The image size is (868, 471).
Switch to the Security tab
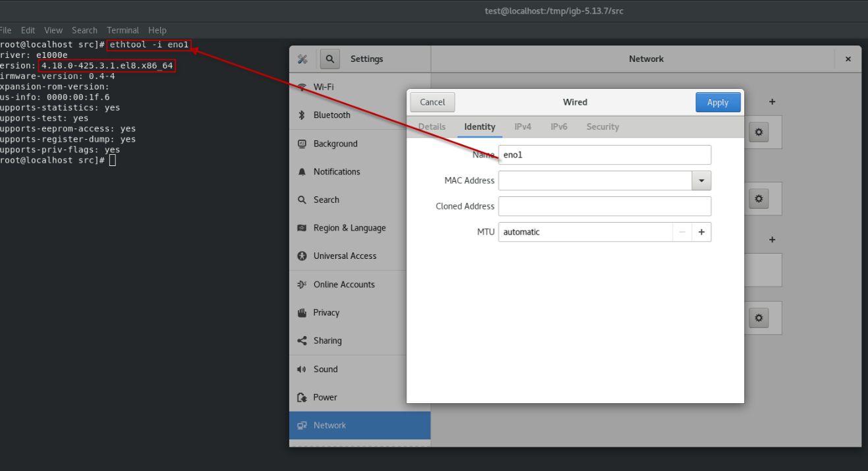(602, 126)
